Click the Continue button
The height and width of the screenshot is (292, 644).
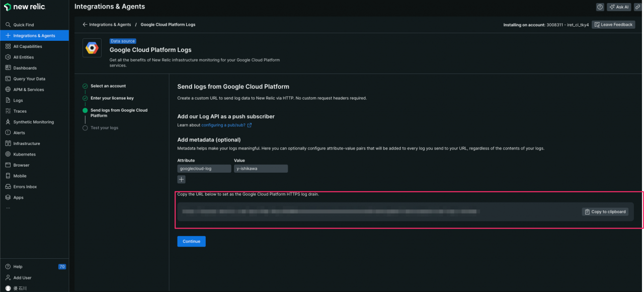191,242
